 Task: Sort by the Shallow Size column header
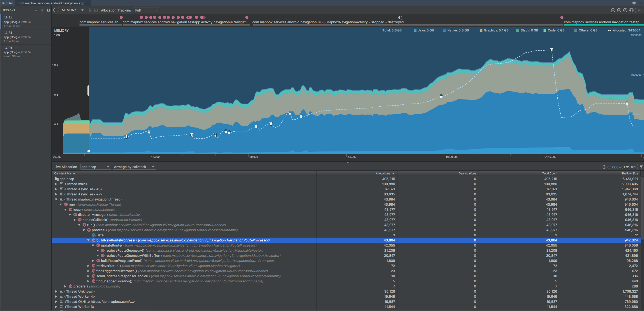coord(629,173)
